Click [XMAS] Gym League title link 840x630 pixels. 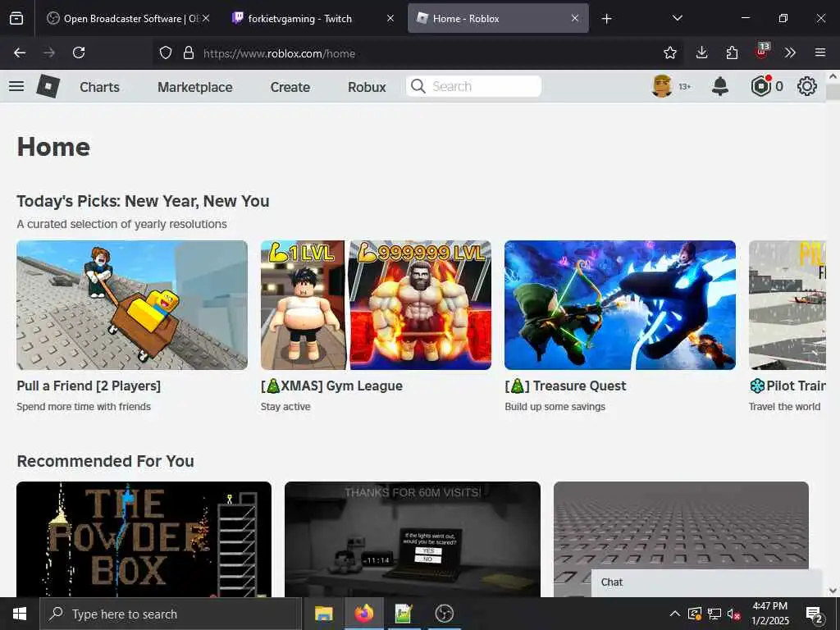coord(331,386)
